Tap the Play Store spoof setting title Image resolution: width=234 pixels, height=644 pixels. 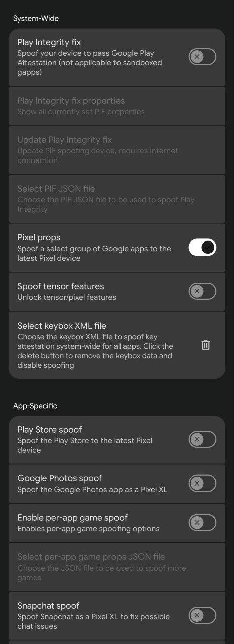[49, 430]
